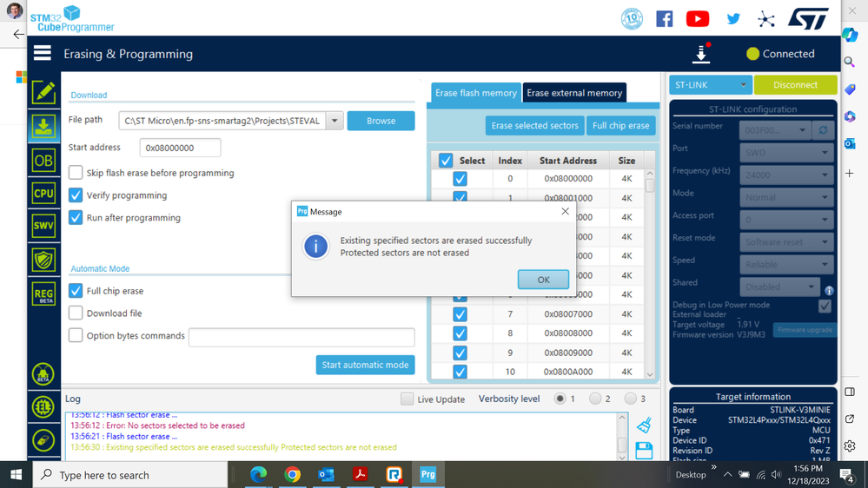Toggle the Live Update checkbox
868x488 pixels.
407,399
